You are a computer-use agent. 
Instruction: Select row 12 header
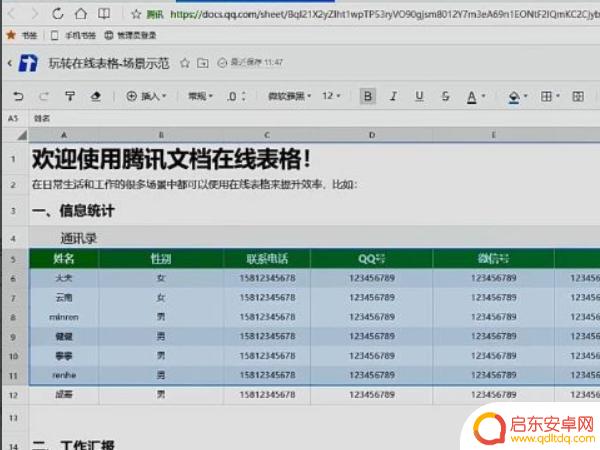14,395
